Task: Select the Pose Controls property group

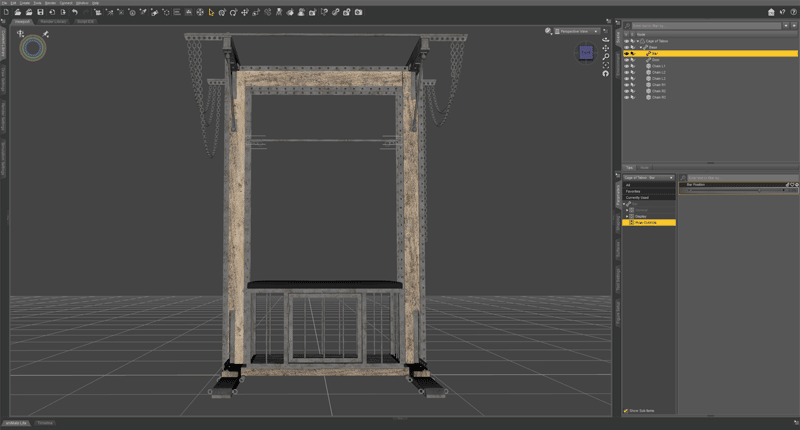Action: (x=649, y=222)
